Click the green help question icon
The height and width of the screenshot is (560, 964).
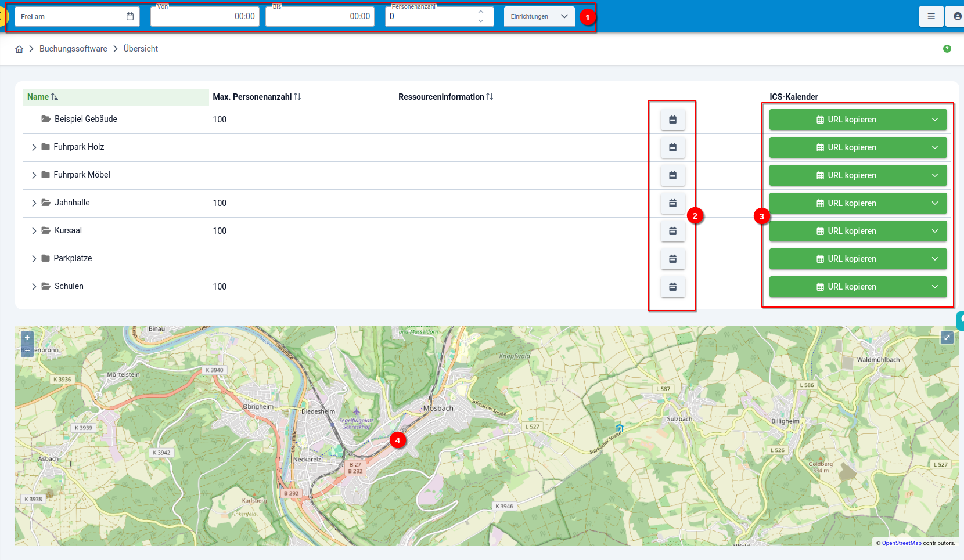[947, 49]
